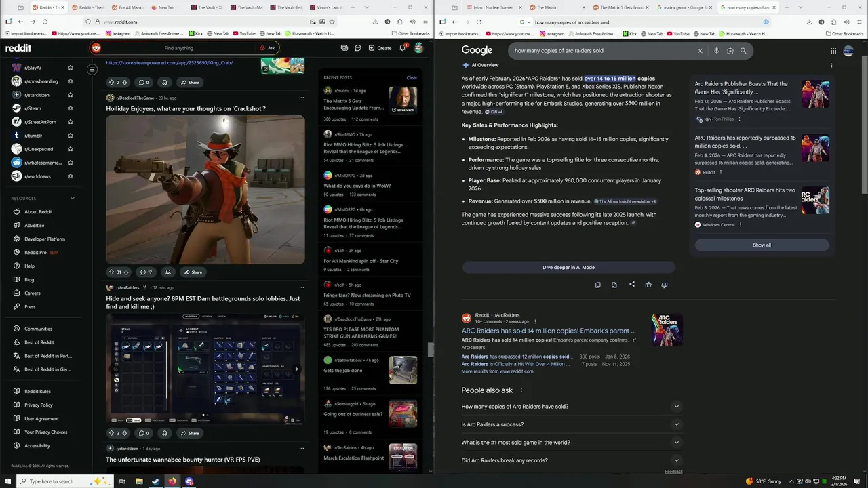This screenshot has width=868, height=488.
Task: Click the Google search magnifier button
Action: (x=743, y=51)
